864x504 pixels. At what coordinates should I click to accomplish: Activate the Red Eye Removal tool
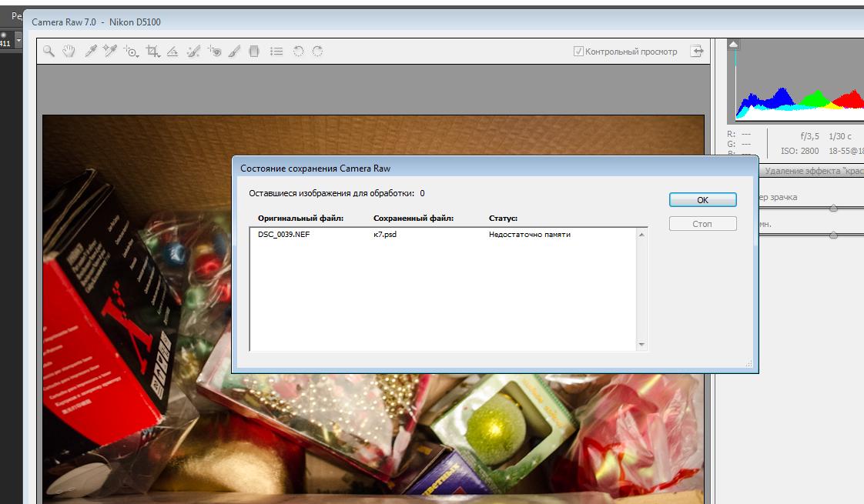click(215, 52)
